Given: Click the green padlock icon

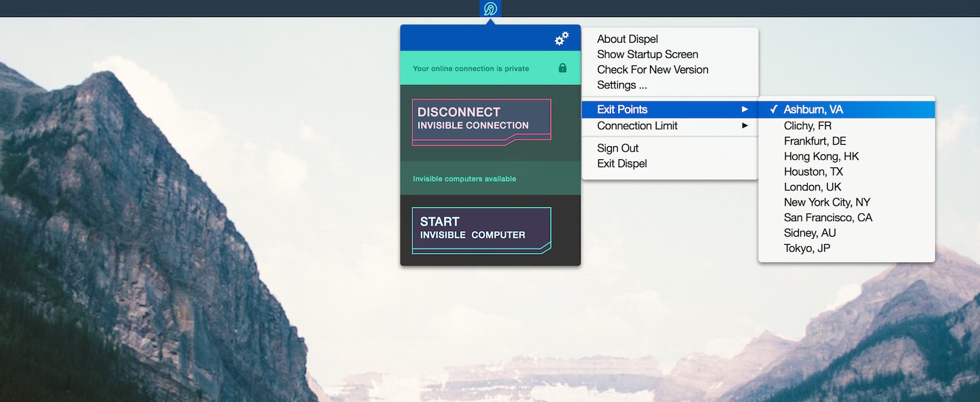Looking at the screenshot, I should tap(562, 68).
